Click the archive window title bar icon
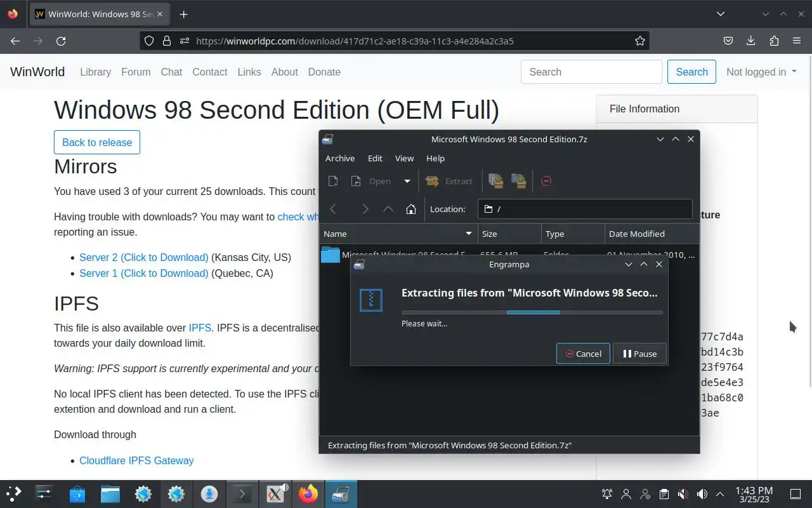Screen dimensions: 812x508 click(327, 139)
